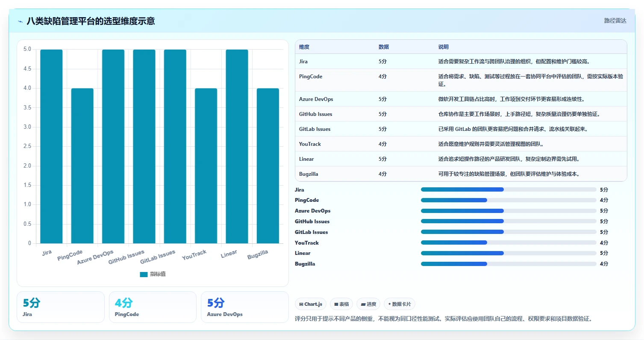Click the PingCode progress bar

click(509, 200)
